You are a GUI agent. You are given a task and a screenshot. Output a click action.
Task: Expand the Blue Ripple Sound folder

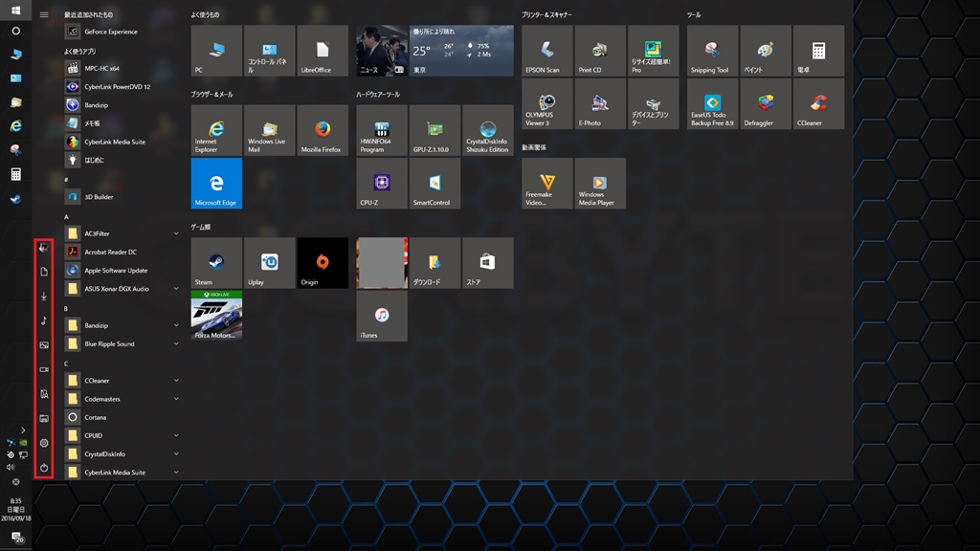coord(122,343)
